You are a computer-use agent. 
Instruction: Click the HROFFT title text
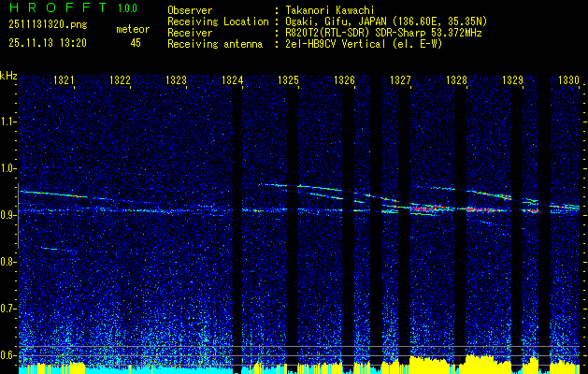pos(59,7)
